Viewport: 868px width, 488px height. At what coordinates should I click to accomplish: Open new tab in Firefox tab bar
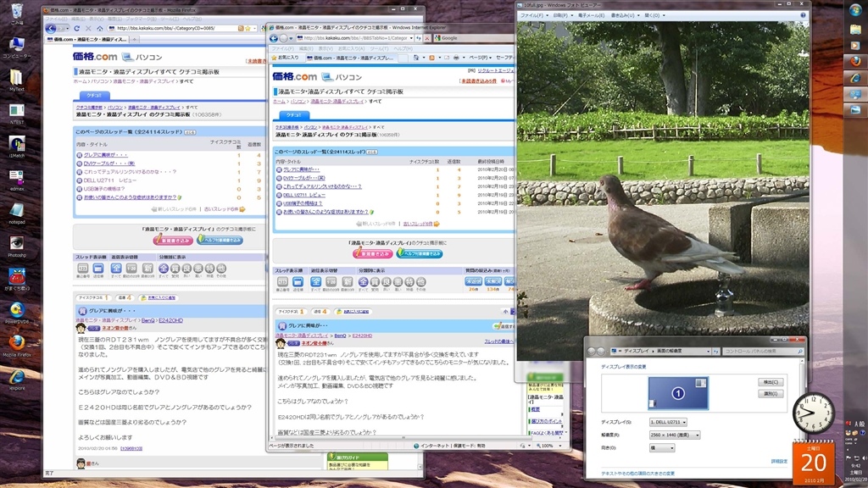click(x=134, y=40)
